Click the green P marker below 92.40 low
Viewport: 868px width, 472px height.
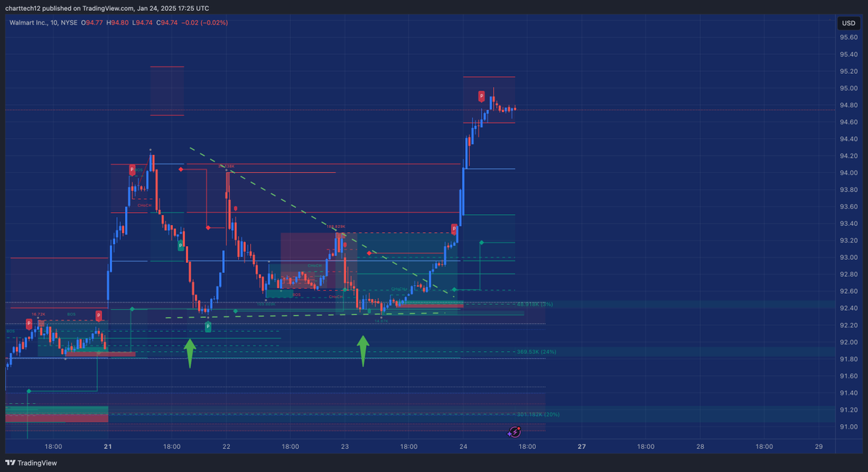coord(208,327)
